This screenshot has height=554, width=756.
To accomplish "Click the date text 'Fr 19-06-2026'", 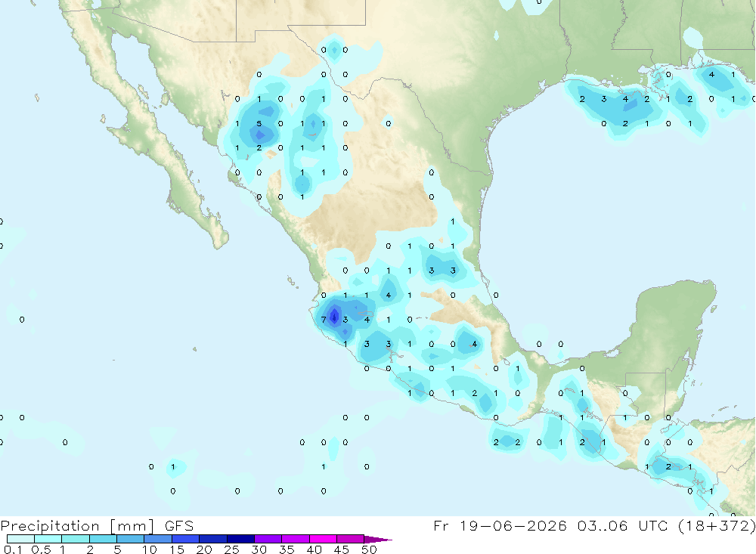I will (500, 525).
